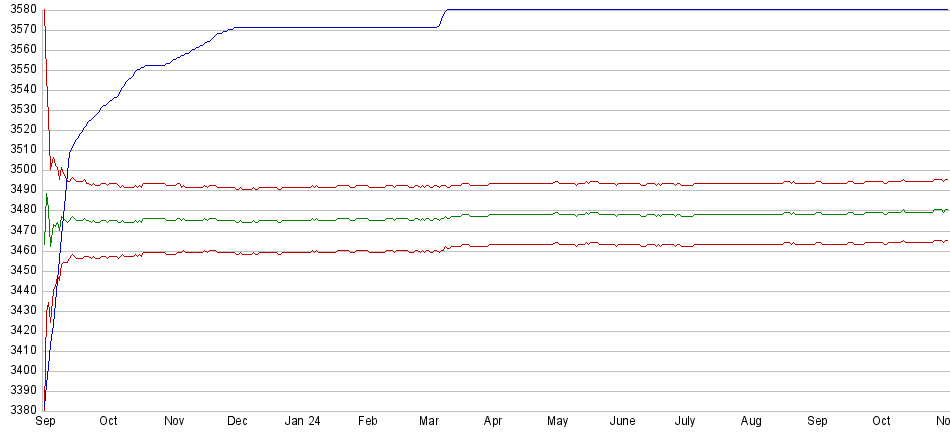
Task: Select the 'Aug' month label
Action: (x=752, y=421)
